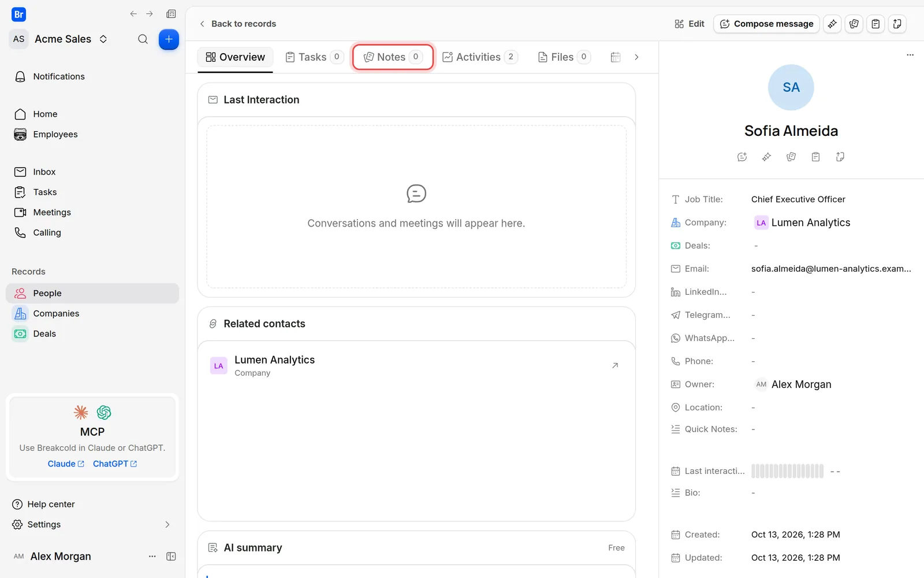Screen dimensions: 924x578
Task: Open Deals under Records
Action: [x=92, y=334]
